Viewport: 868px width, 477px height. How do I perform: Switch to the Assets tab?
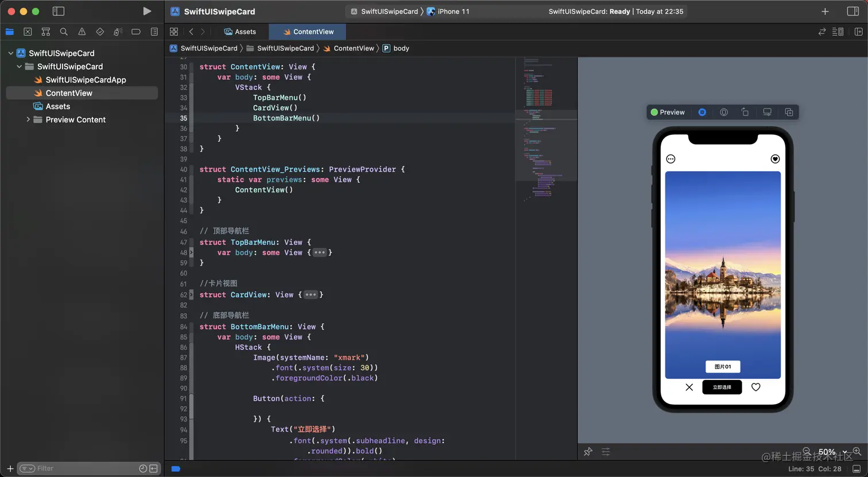point(240,32)
